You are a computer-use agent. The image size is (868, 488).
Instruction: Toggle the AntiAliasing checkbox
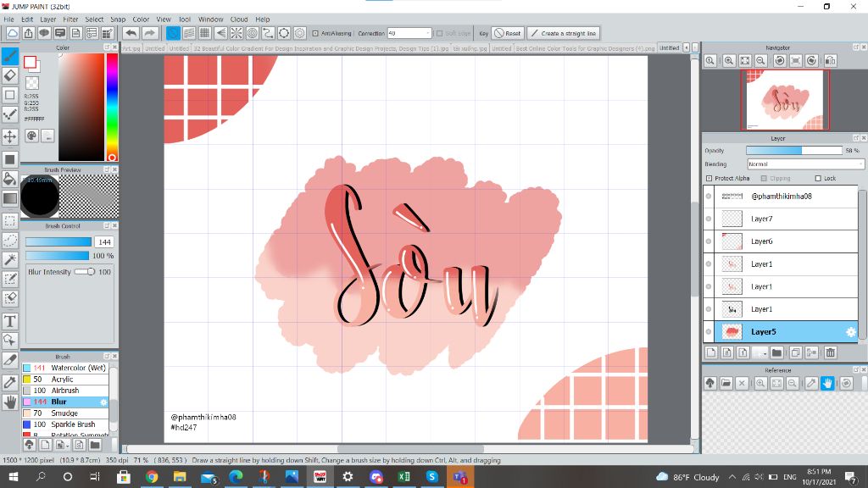(x=315, y=33)
